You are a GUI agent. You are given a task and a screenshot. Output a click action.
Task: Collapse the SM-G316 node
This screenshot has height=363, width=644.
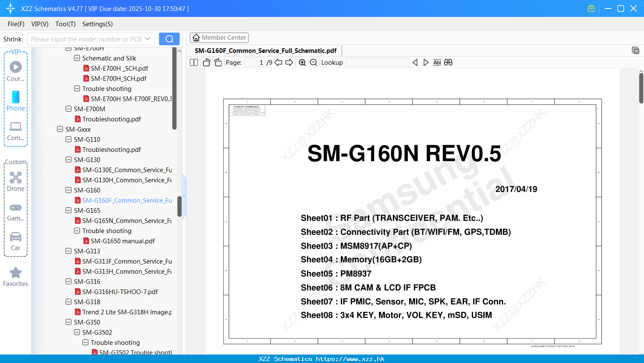69,281
